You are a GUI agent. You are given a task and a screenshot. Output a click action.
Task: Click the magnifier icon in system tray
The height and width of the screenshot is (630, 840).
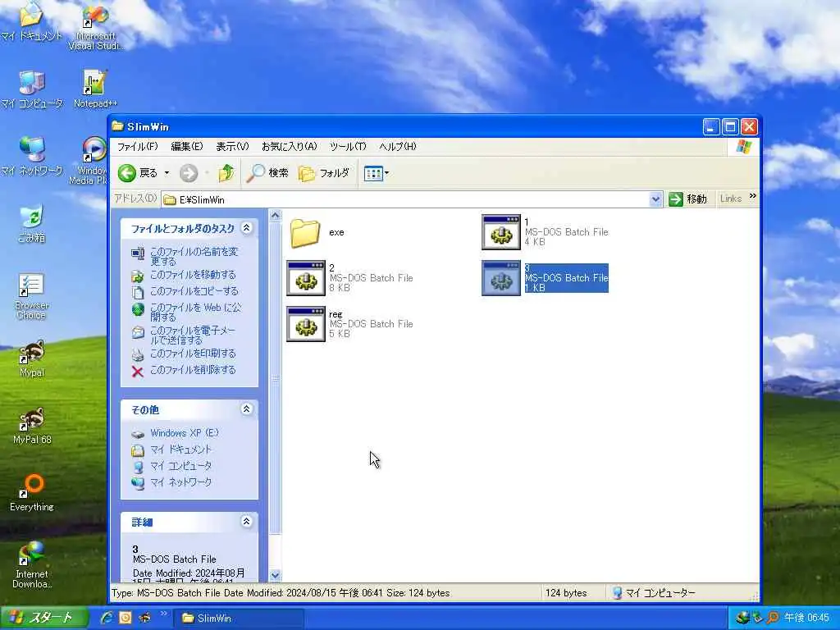pos(773,619)
